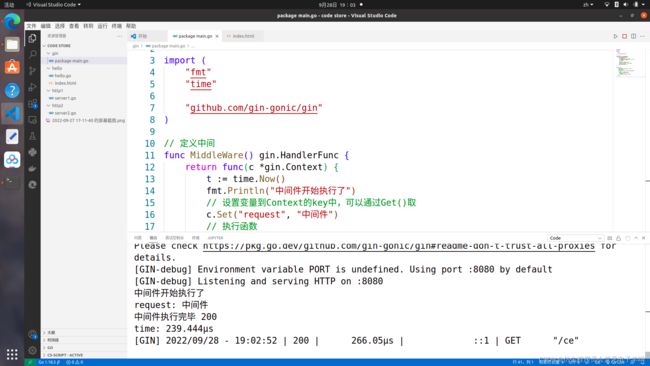
Task: Open the File menu
Action: coord(32,26)
